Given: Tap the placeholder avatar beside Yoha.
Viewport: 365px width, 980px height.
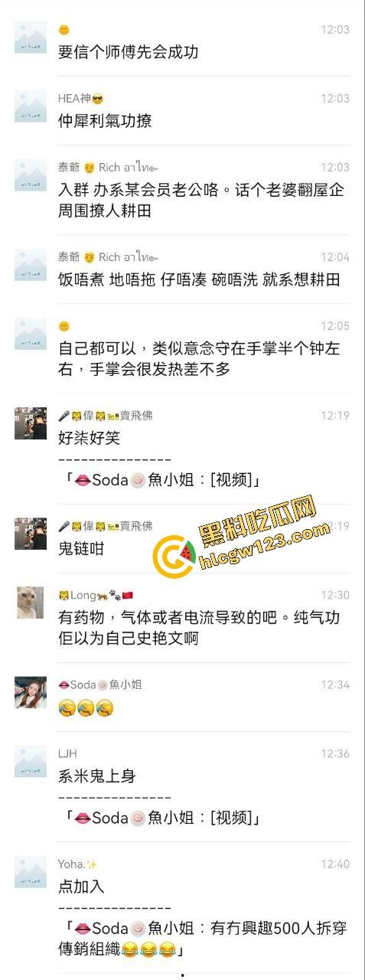Looking at the screenshot, I should coord(31,871).
